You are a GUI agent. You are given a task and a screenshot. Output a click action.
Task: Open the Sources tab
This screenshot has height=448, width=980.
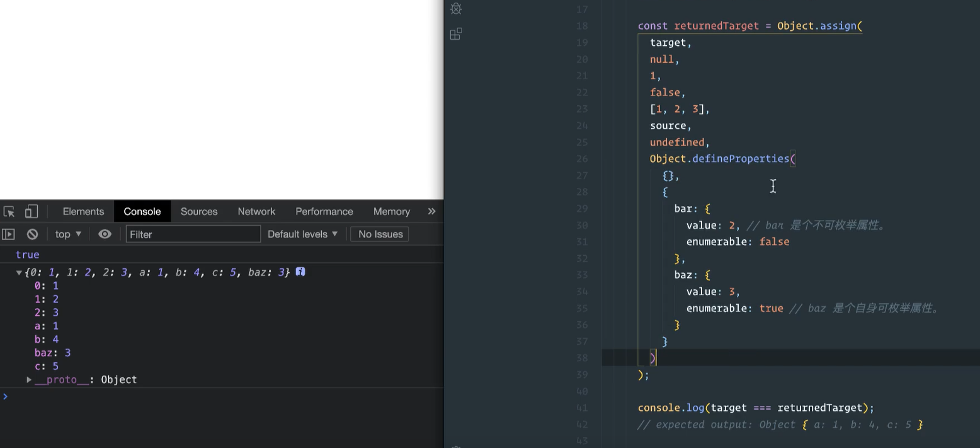coord(199,212)
